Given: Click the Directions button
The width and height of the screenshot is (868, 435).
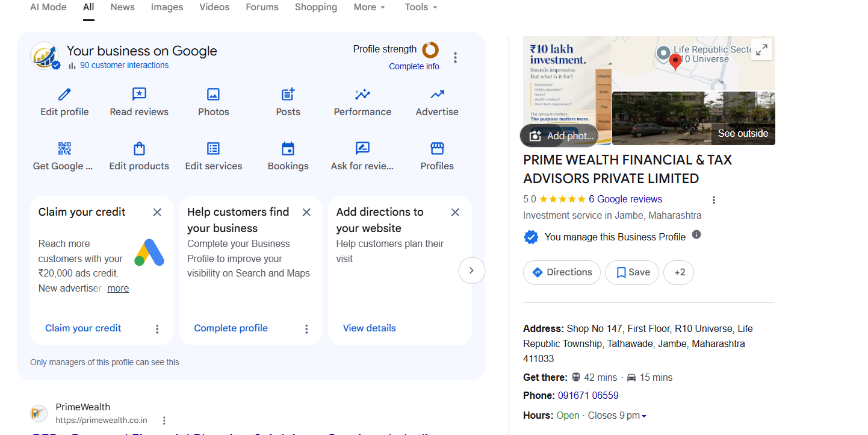Looking at the screenshot, I should click(x=562, y=272).
